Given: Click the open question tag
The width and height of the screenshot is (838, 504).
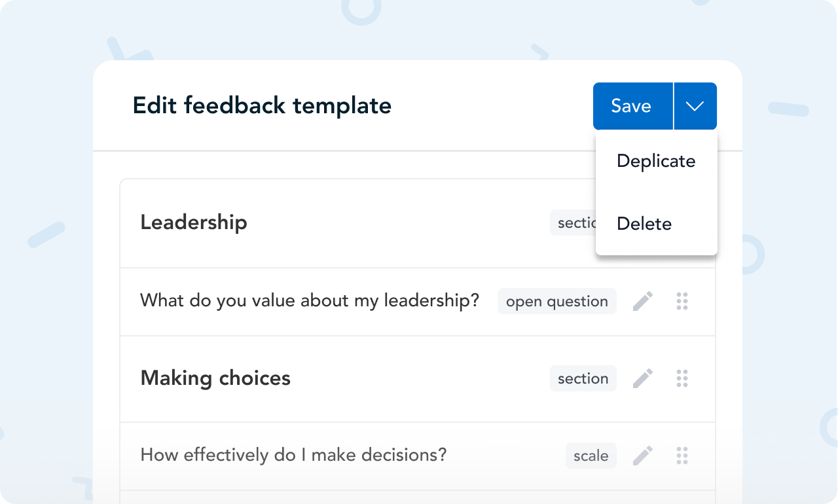Looking at the screenshot, I should click(x=557, y=301).
